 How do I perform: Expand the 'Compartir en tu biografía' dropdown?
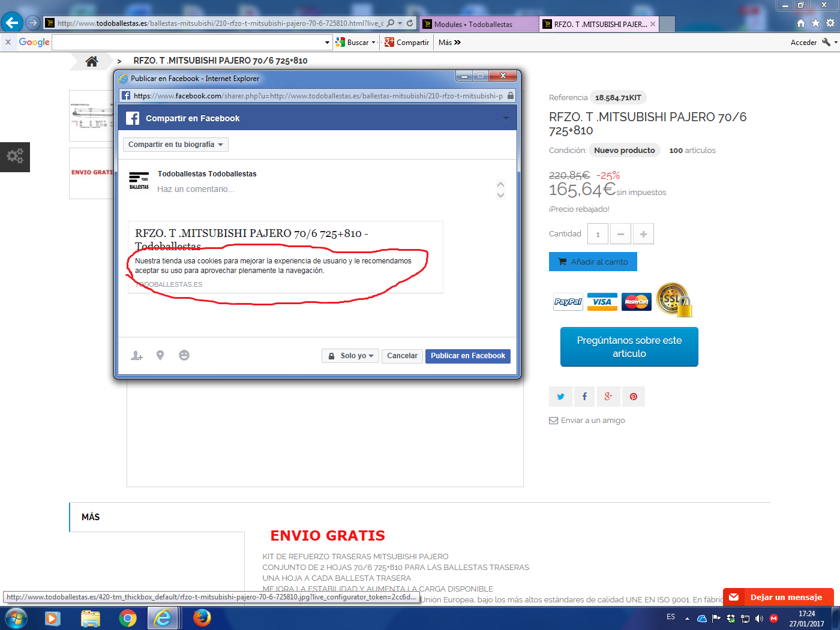176,145
